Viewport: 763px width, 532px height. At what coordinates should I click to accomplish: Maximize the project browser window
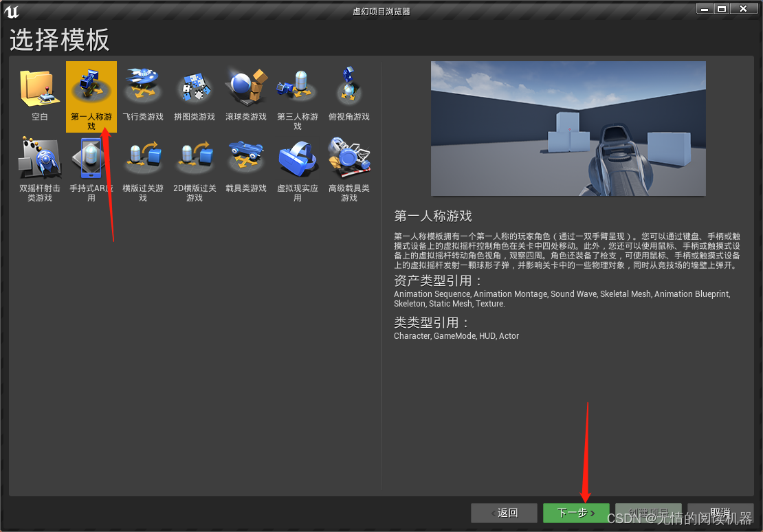[722, 9]
